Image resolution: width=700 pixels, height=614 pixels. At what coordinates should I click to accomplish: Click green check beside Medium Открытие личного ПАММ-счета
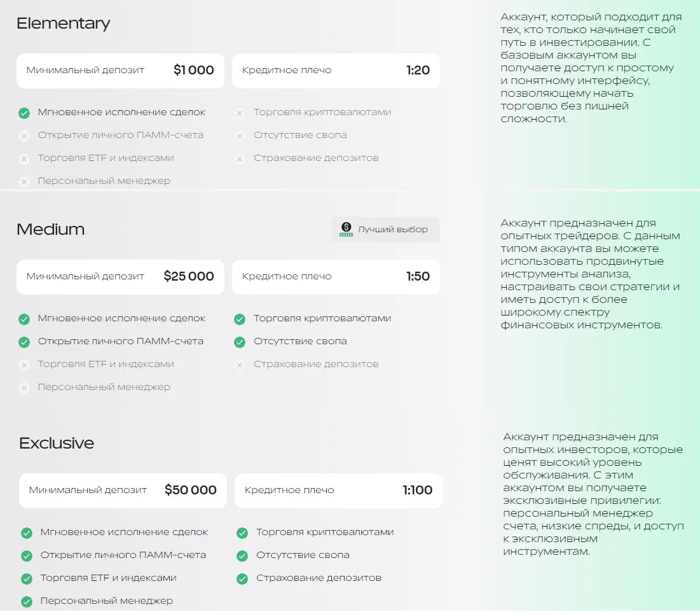[x=24, y=342]
